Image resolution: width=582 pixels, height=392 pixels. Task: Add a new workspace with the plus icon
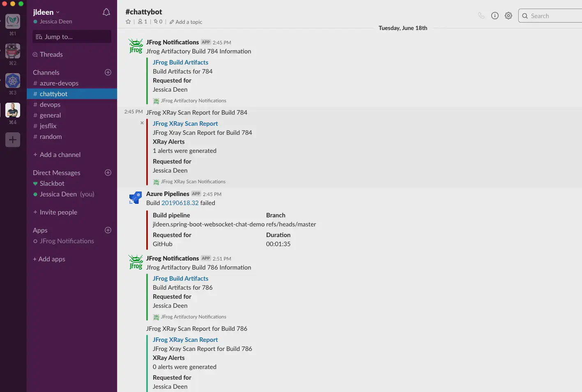coord(12,140)
